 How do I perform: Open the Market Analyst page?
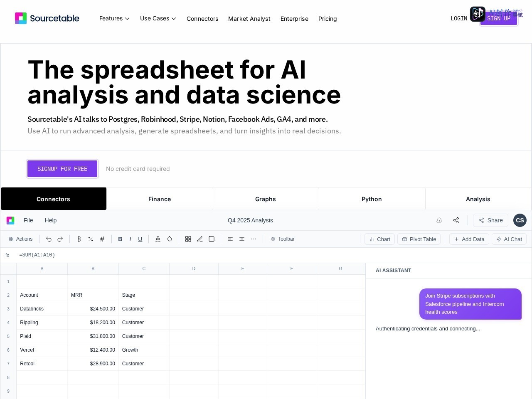coord(249,19)
